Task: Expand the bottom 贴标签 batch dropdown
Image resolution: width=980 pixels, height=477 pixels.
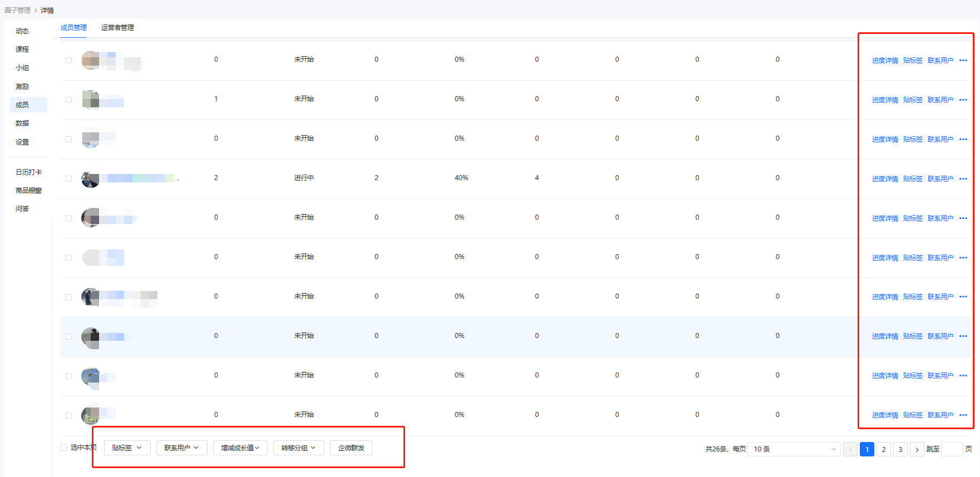Action: [127, 448]
